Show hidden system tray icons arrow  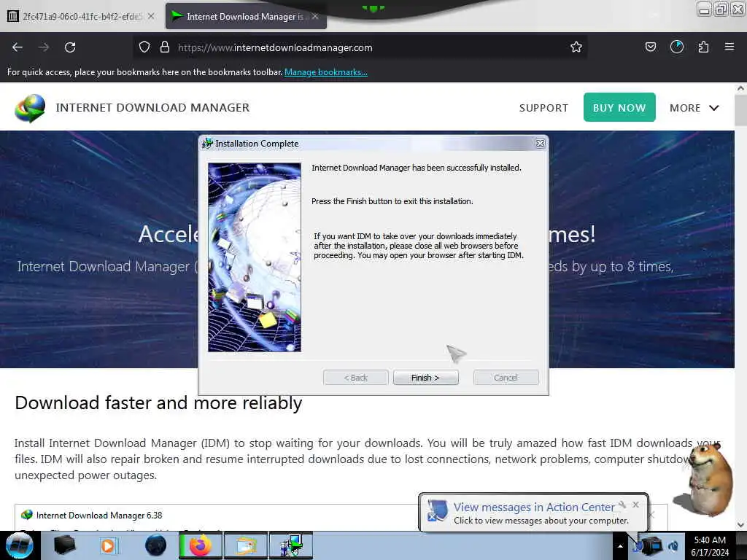point(620,545)
